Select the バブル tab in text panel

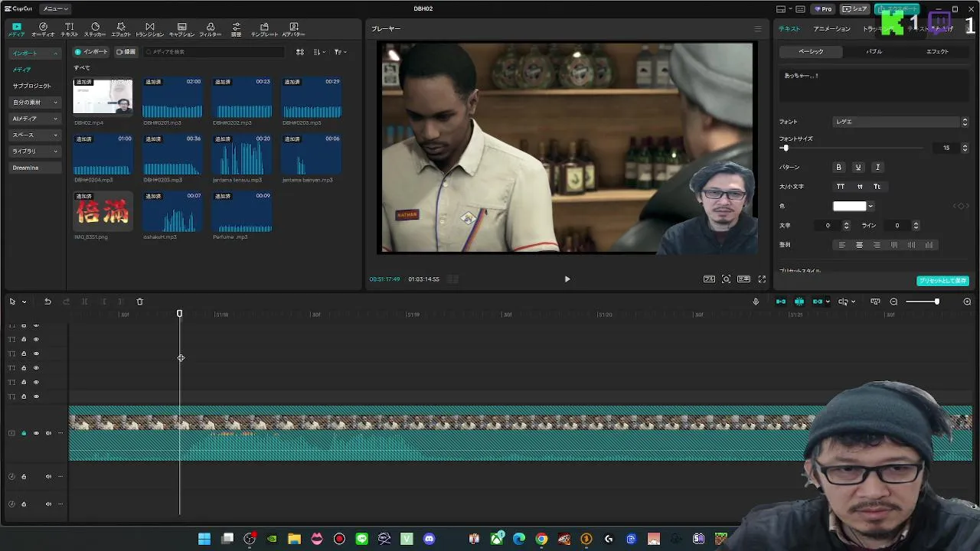click(x=874, y=52)
